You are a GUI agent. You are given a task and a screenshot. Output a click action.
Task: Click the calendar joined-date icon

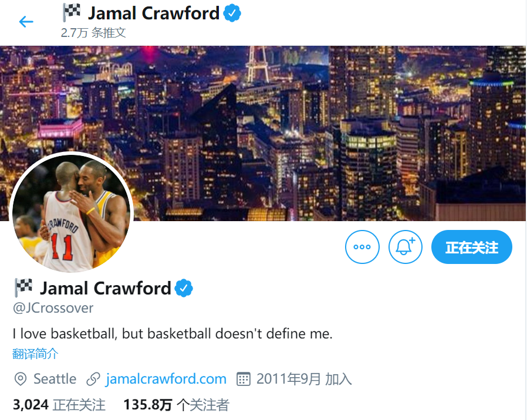pyautogui.click(x=244, y=379)
